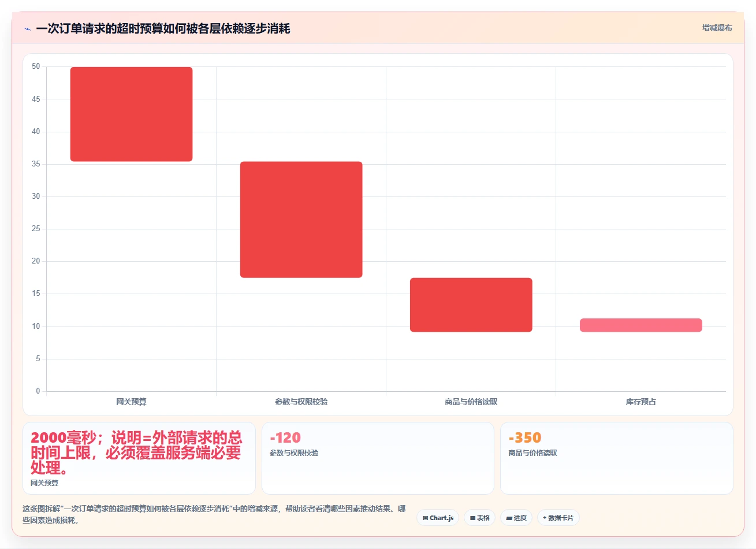Click the 进度 tag chip
Image resolution: width=756 pixels, height=549 pixels.
[x=516, y=518]
